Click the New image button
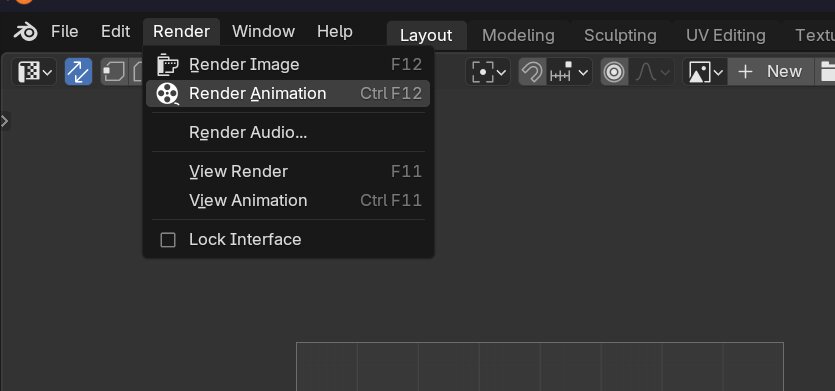The width and height of the screenshot is (835, 391). pos(771,71)
